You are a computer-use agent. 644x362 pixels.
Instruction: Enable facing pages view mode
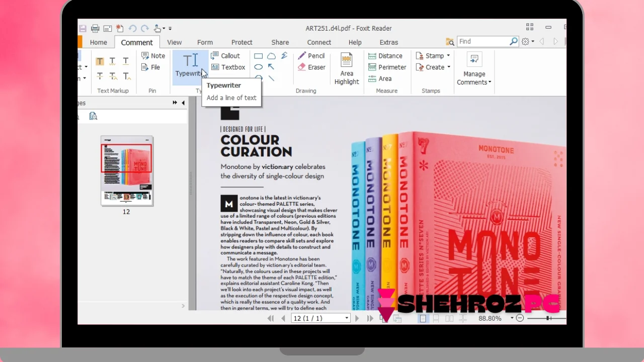450,318
